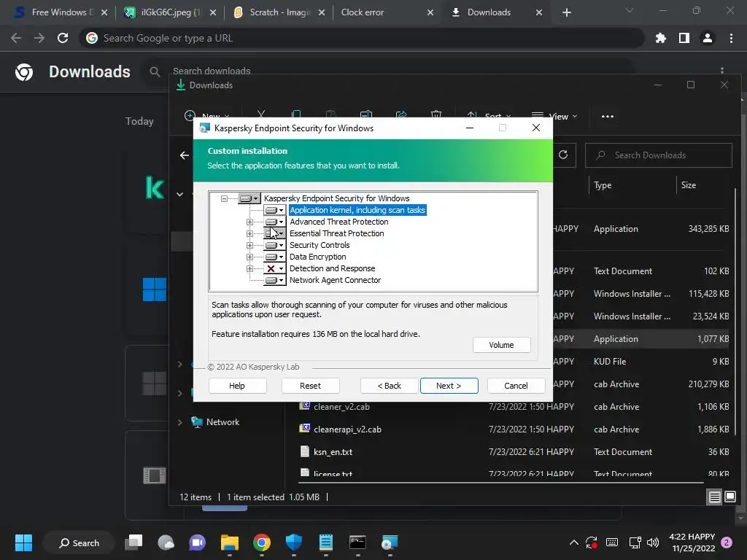
Task: Click the browser back arrow
Action: (x=16, y=38)
